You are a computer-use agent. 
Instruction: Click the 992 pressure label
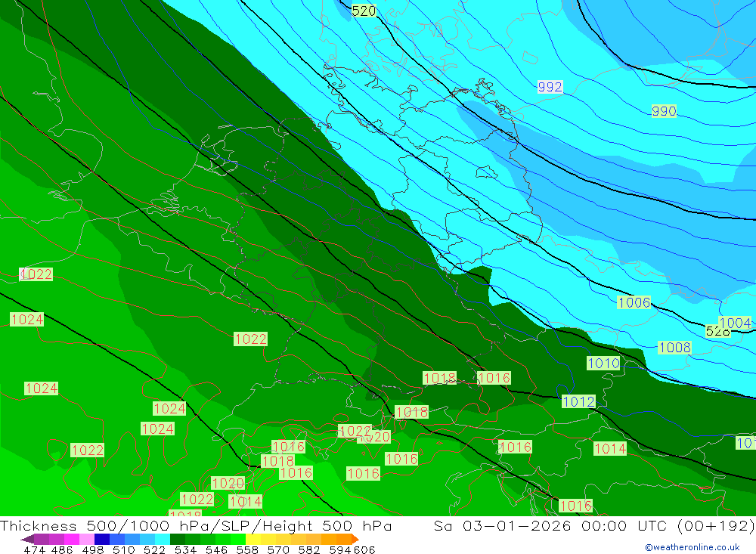pos(550,87)
